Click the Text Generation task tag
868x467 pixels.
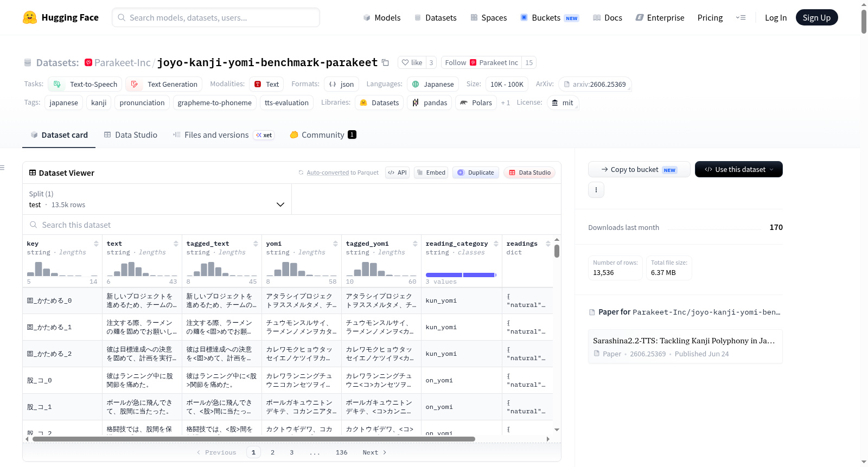(x=164, y=84)
